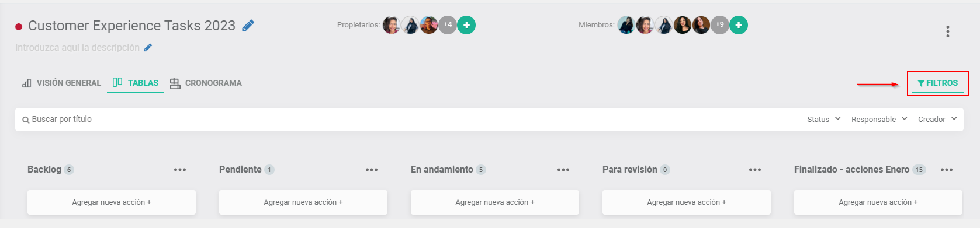Image resolution: width=980 pixels, height=228 pixels.
Task: Open the vertical three-dot project menu
Action: click(x=948, y=31)
